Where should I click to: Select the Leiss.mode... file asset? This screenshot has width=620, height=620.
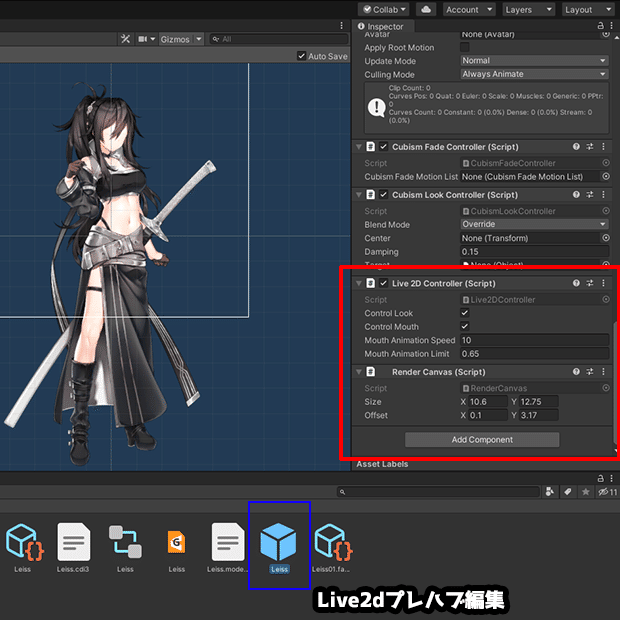pos(228,547)
